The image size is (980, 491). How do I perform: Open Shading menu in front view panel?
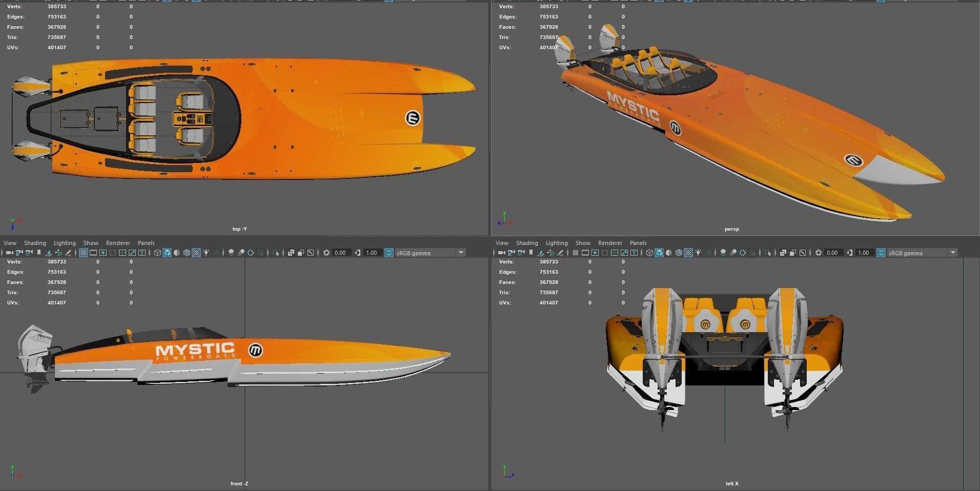pos(35,243)
